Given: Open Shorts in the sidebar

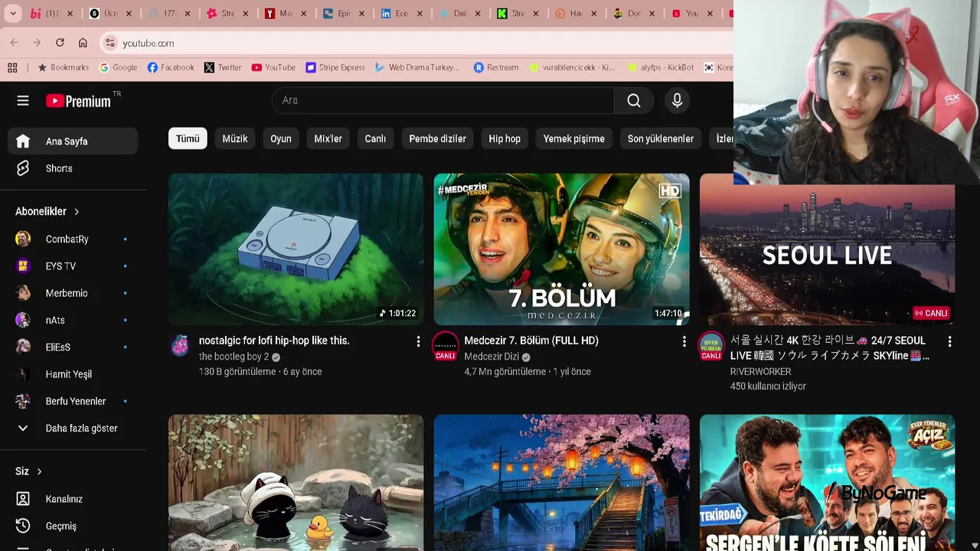Looking at the screenshot, I should pos(73,168).
